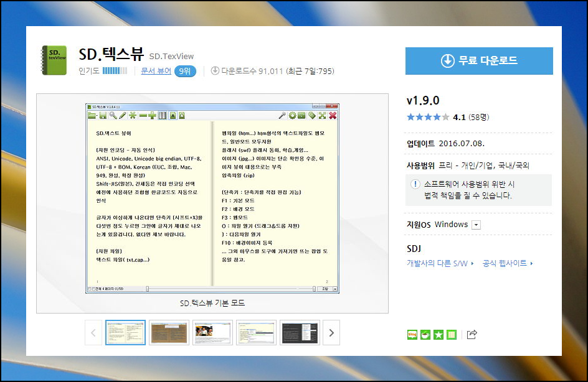This screenshot has height=382, width=588.
Task: Open the 지원OS Windows dropdown arrow
Action: click(x=476, y=225)
